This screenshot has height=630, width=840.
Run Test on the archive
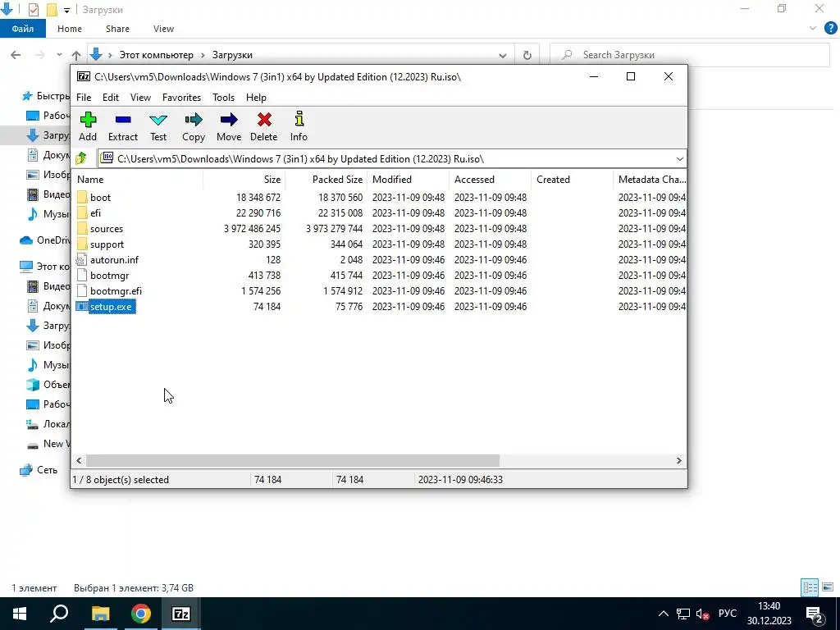pyautogui.click(x=158, y=120)
